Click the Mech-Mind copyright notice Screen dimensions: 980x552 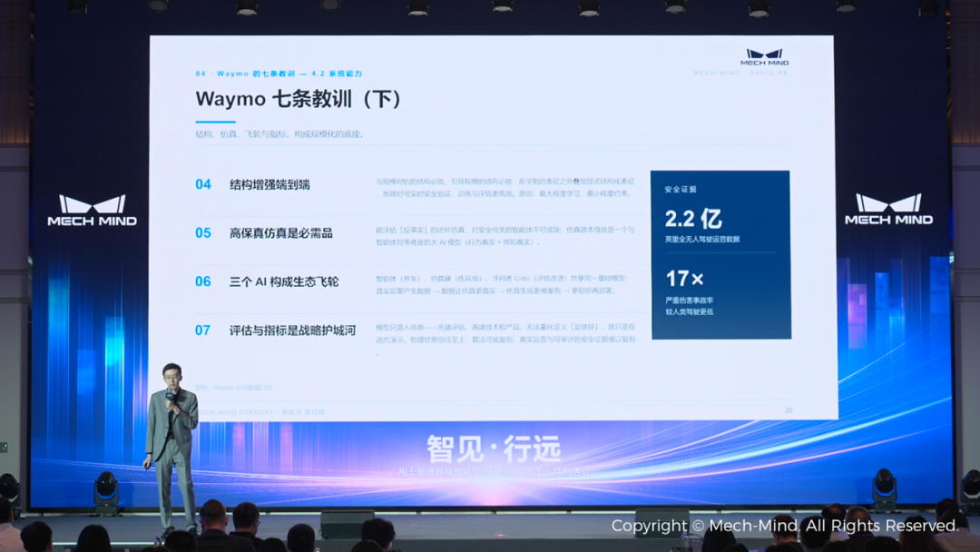(784, 526)
